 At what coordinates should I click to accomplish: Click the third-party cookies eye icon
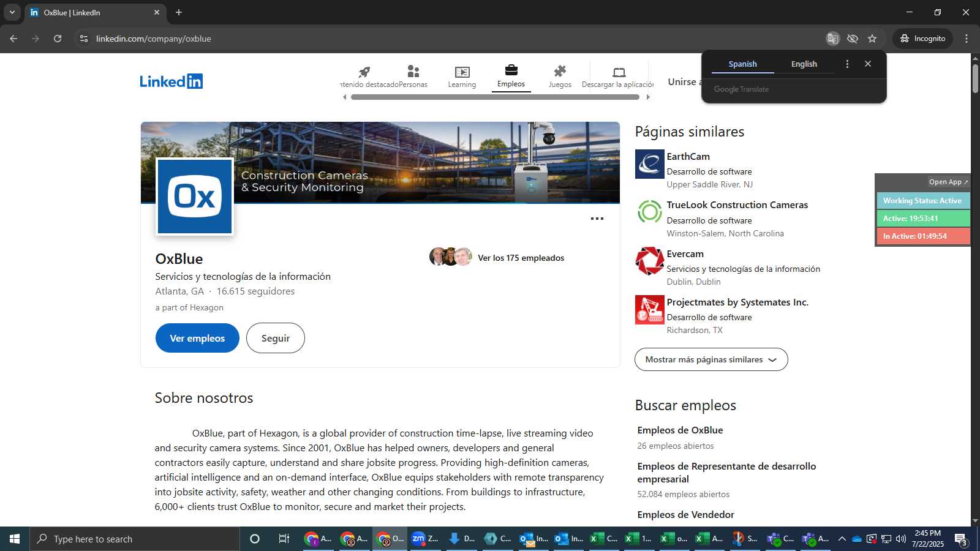click(852, 39)
